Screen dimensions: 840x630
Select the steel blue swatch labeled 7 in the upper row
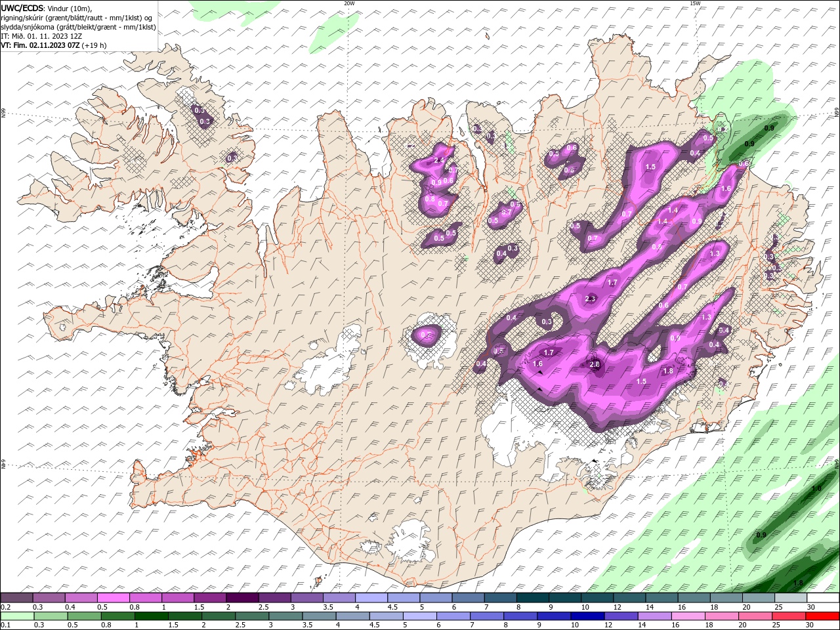coord(500,598)
